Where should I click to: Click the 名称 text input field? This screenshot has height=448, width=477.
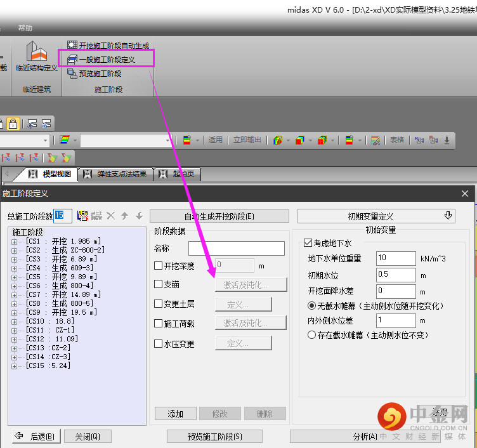tap(236, 248)
